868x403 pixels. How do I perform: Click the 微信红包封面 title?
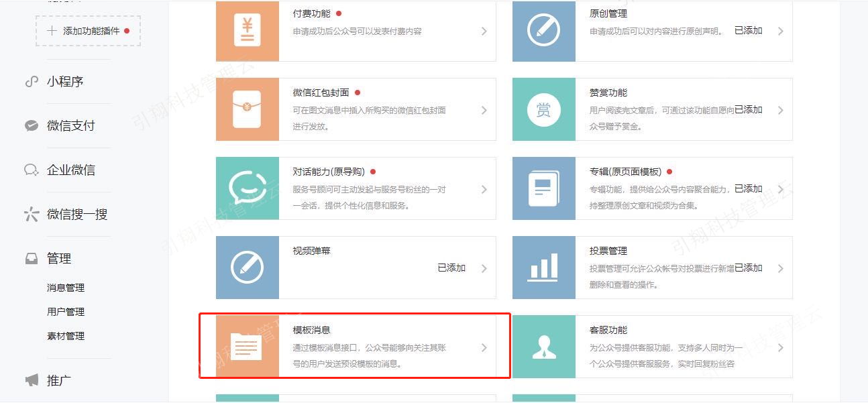click(321, 93)
